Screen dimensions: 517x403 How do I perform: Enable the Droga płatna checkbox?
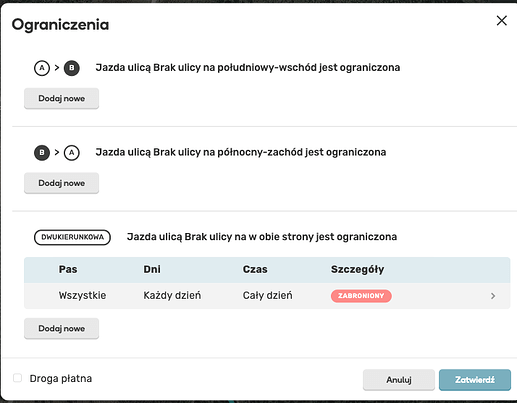pos(17,378)
